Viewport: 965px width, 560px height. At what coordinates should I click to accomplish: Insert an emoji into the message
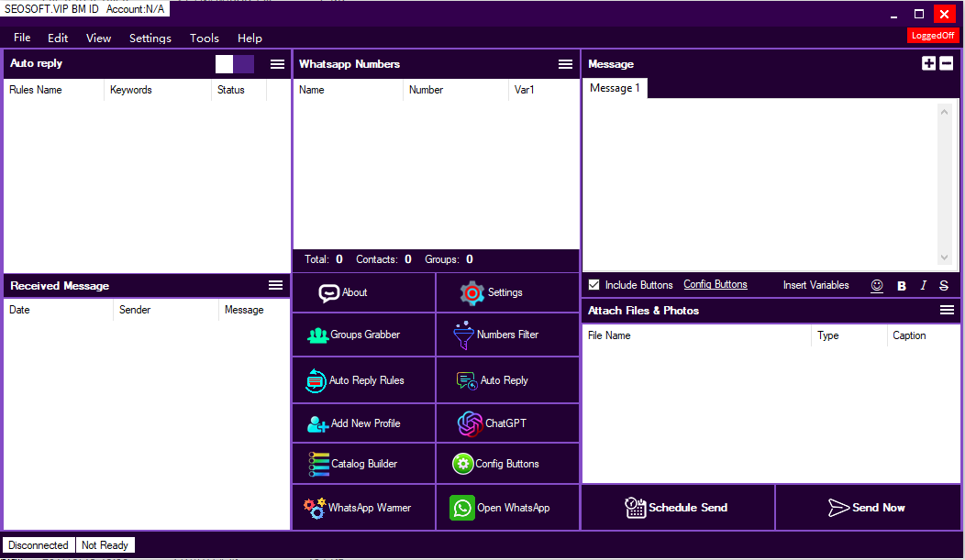pyautogui.click(x=877, y=285)
